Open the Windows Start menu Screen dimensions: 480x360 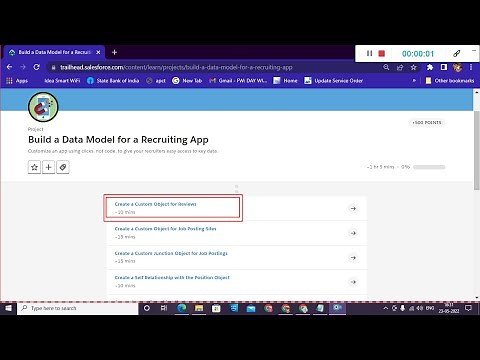pyautogui.click(x=8, y=308)
